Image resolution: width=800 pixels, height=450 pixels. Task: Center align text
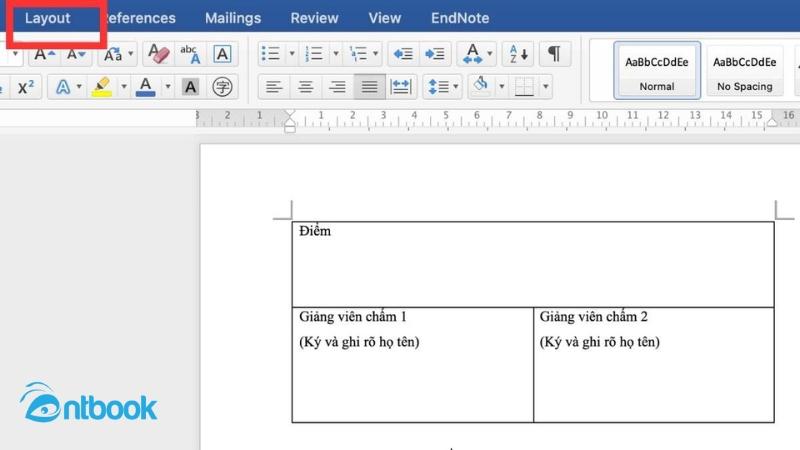coord(306,87)
